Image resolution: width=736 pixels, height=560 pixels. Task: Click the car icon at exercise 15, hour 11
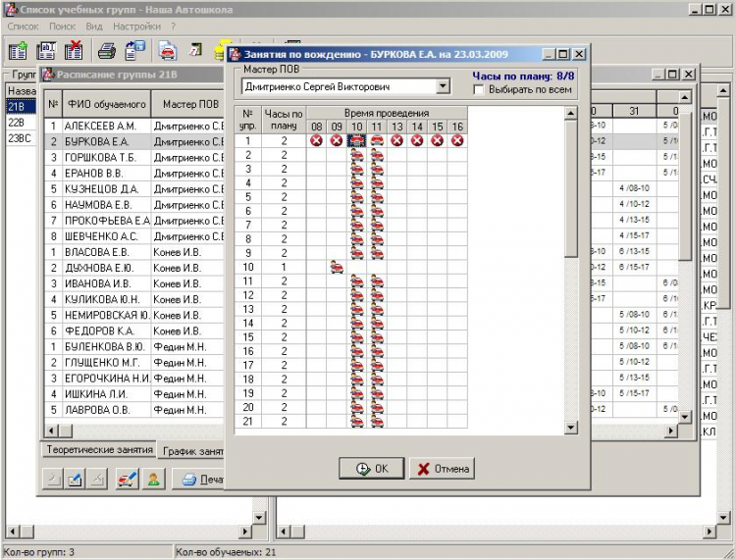coord(377,336)
